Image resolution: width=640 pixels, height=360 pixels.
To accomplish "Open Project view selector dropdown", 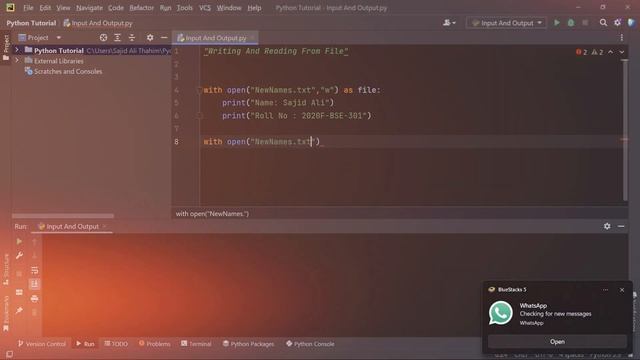I will coord(40,38).
